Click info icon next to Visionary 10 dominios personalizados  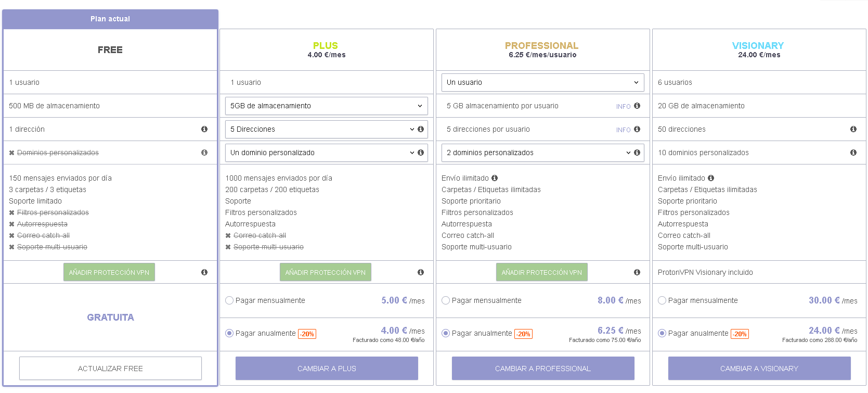click(x=853, y=153)
